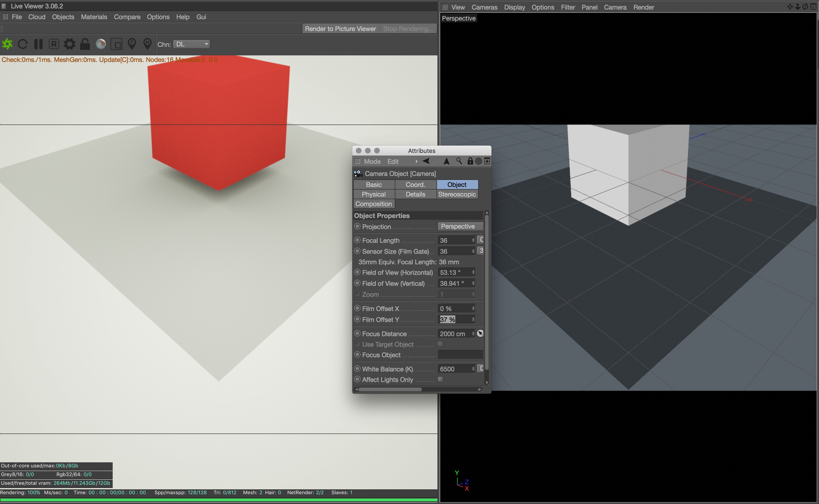Click the search magnifier in Attributes panel
This screenshot has height=504, width=819.
click(459, 161)
